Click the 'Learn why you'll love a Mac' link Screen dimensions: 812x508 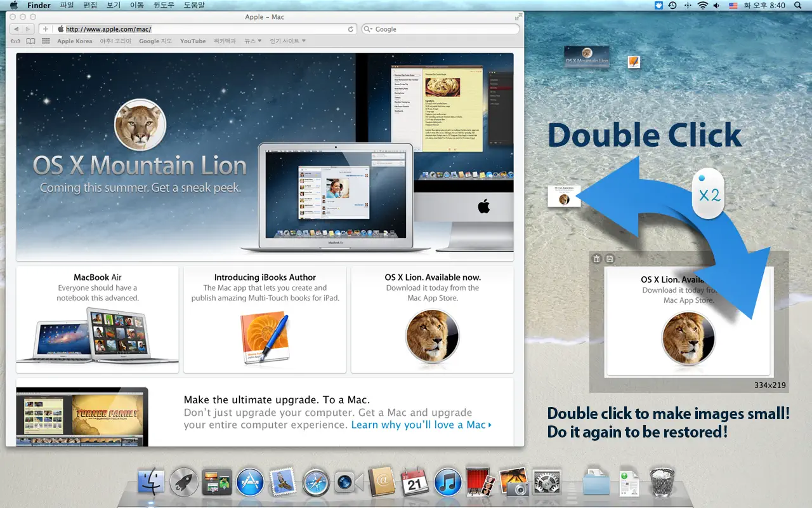(x=421, y=425)
